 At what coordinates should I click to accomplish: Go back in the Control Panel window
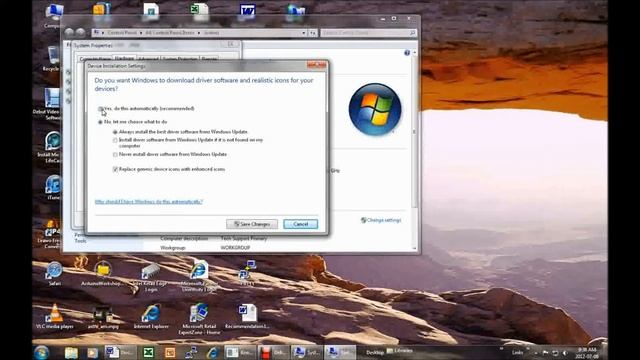coord(69,32)
